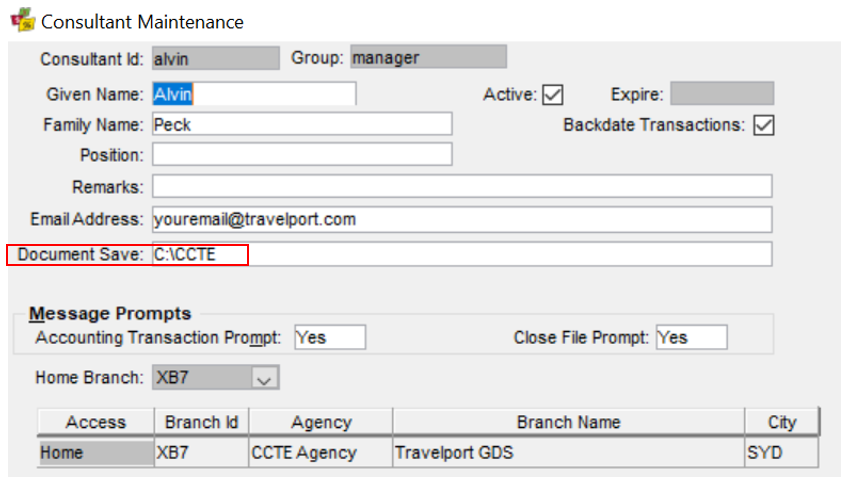Click the Message Prompts group label

pos(110,313)
